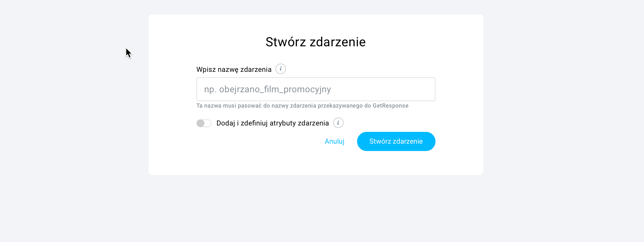
Task: Open info tooltip beside event name label
Action: click(281, 69)
